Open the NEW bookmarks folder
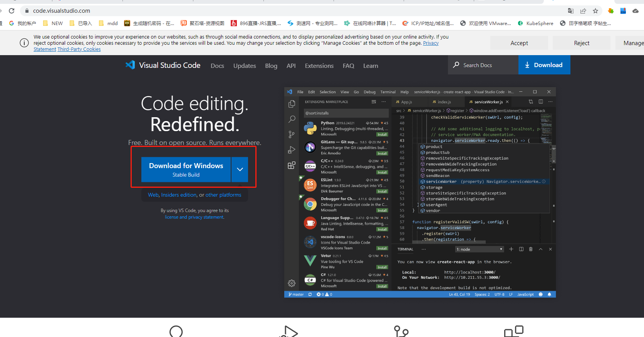Viewport: 644px width, 337px height. 53,23
